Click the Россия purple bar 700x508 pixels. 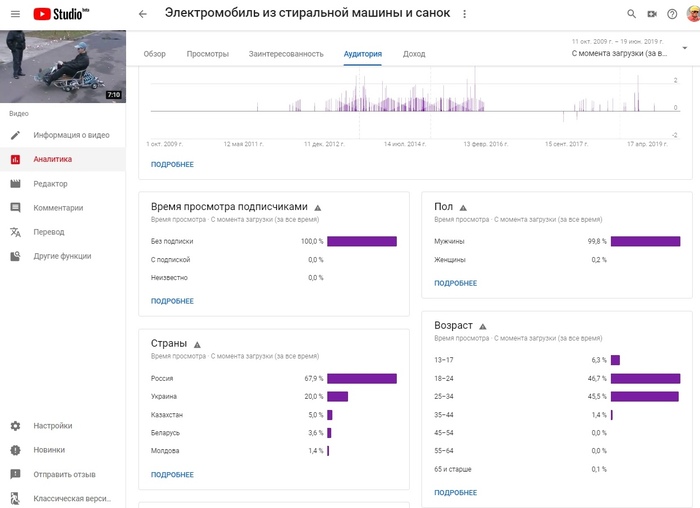361,379
